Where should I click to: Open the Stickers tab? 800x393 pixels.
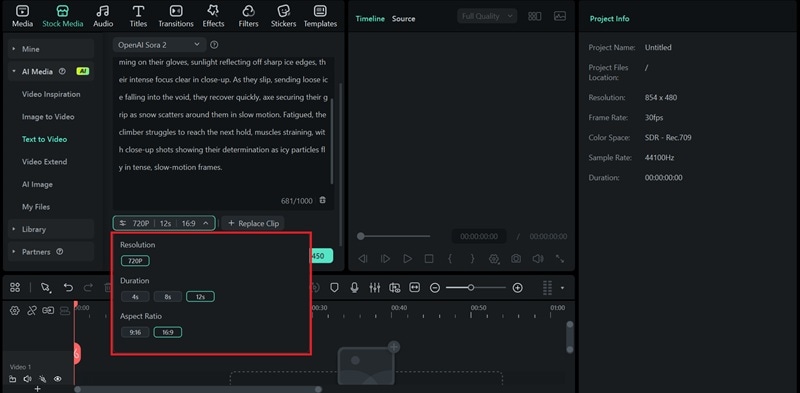284,16
